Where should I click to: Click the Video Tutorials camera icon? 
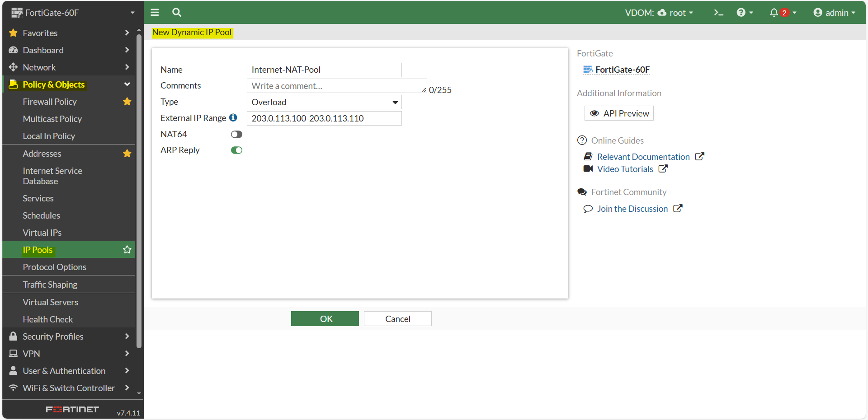[x=588, y=169]
